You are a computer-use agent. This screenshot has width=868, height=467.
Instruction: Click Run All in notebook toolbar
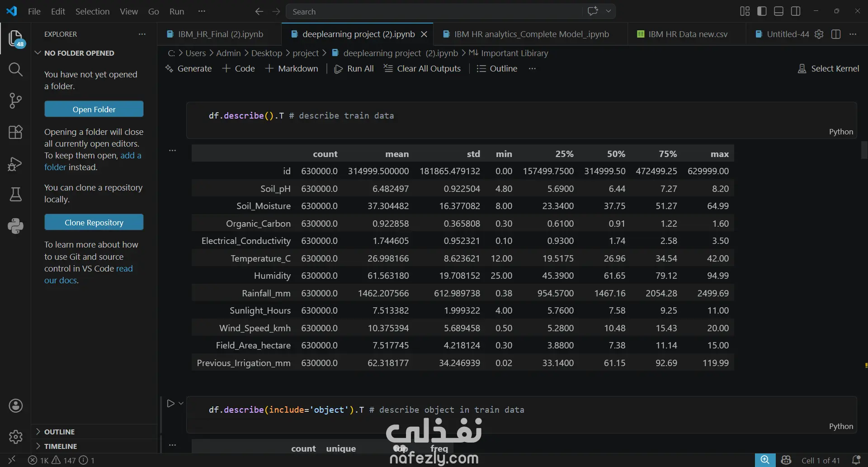click(x=354, y=68)
